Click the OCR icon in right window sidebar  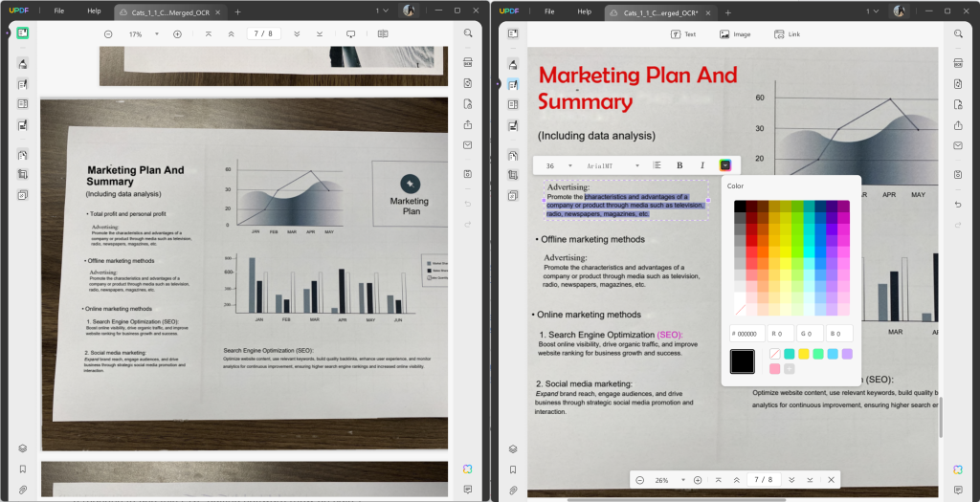[958, 62]
